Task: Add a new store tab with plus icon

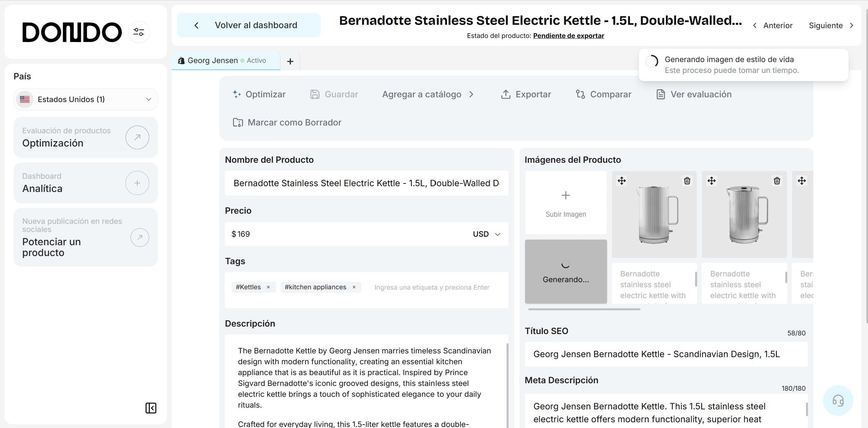Action: [290, 61]
